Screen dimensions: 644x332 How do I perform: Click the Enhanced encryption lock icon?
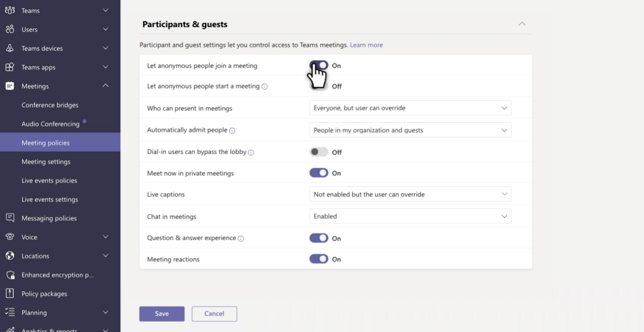pyautogui.click(x=10, y=275)
